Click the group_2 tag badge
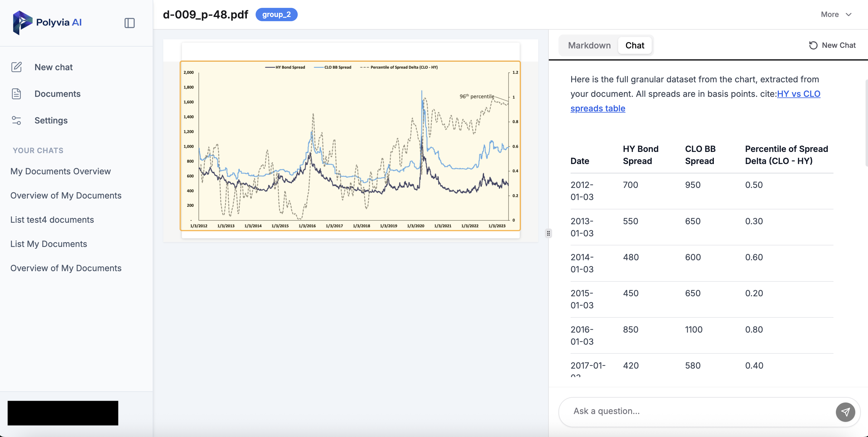Screen dimensions: 868x437 pos(276,15)
